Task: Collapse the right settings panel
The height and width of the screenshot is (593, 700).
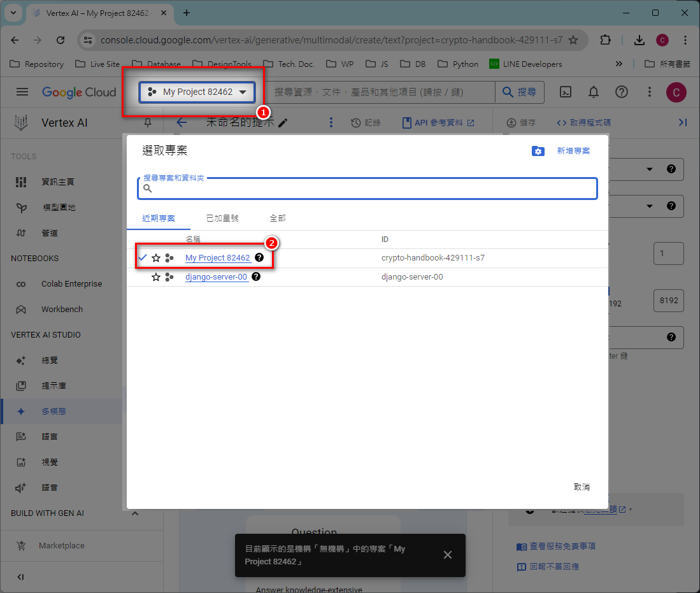Action: pos(683,122)
